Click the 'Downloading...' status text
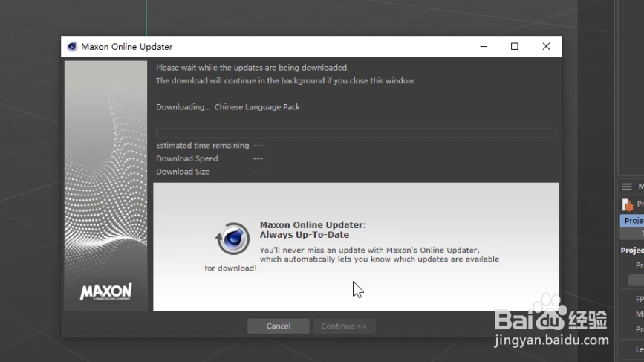This screenshot has width=644, height=362. click(183, 107)
